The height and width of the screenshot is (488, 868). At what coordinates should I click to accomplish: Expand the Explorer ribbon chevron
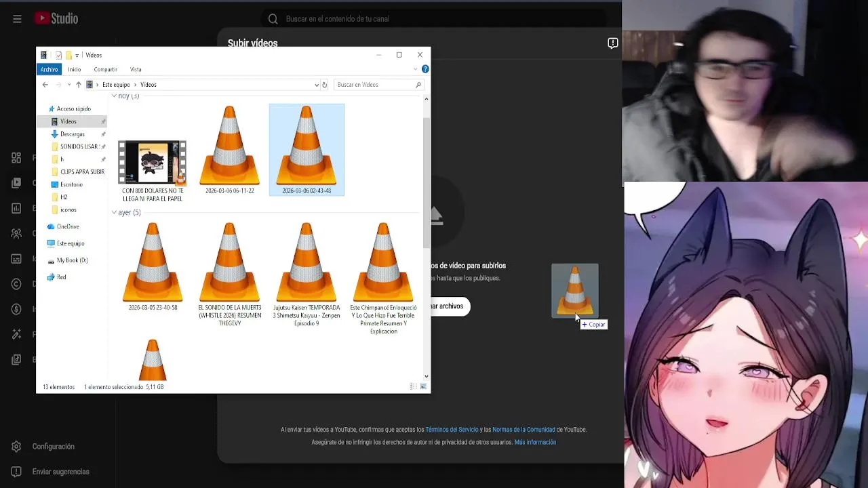click(415, 69)
